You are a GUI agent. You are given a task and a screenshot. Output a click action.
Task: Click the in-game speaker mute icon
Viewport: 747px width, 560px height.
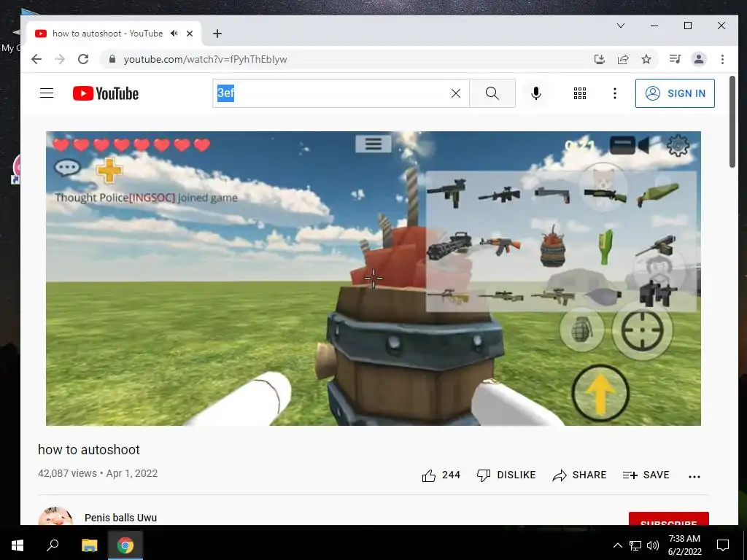click(x=643, y=145)
